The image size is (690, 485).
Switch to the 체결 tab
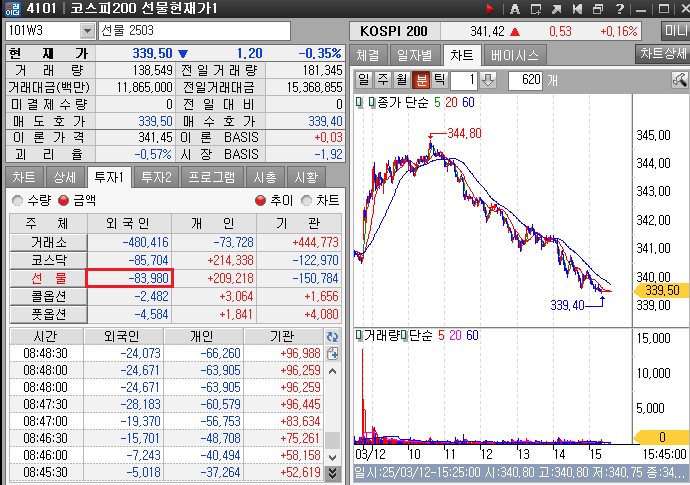368,55
